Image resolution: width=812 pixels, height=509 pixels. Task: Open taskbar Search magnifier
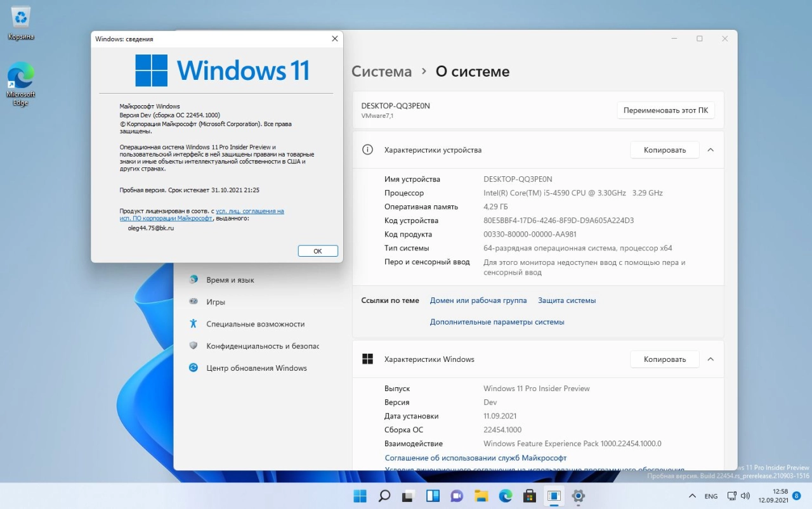point(384,496)
